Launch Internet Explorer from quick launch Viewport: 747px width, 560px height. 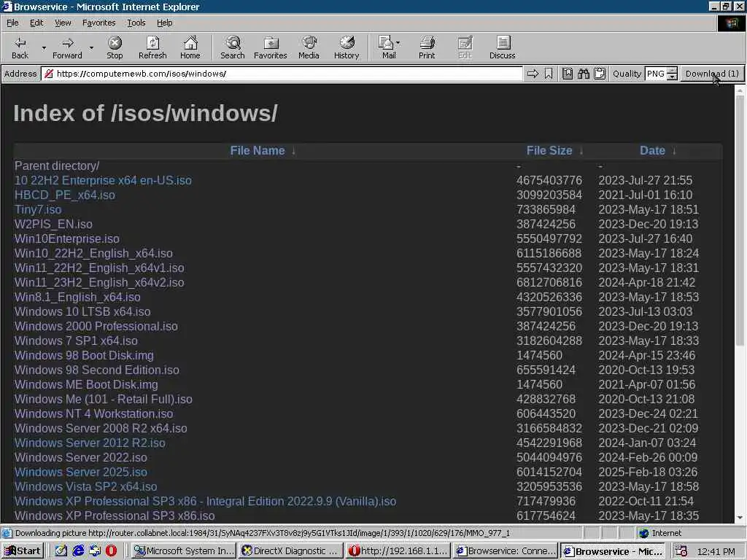click(78, 551)
